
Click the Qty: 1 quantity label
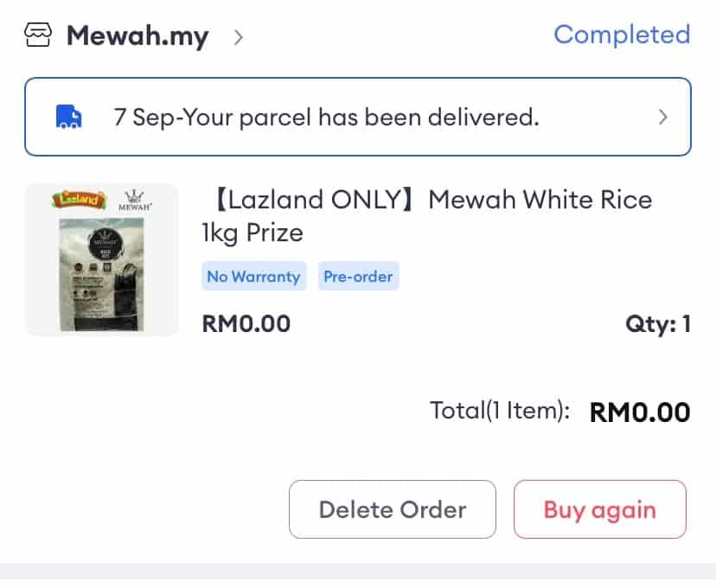coord(657,324)
